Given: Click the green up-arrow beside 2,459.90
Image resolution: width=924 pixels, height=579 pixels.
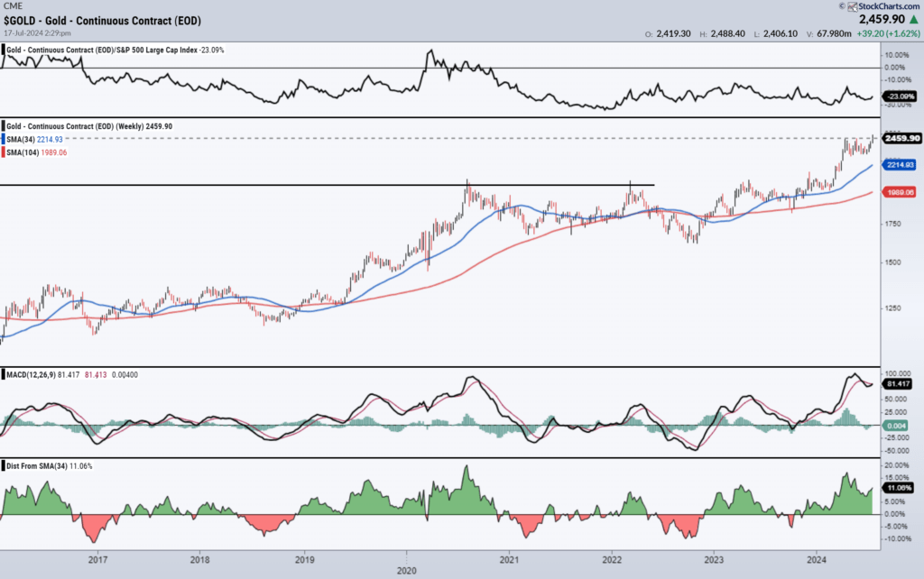Looking at the screenshot, I should click(x=912, y=18).
